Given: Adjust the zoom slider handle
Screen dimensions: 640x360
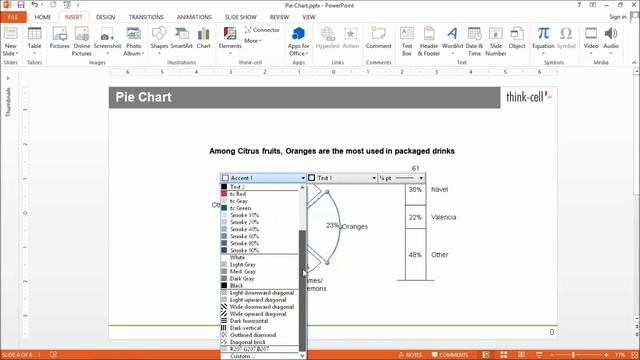Looking at the screenshot, I should 573,355.
